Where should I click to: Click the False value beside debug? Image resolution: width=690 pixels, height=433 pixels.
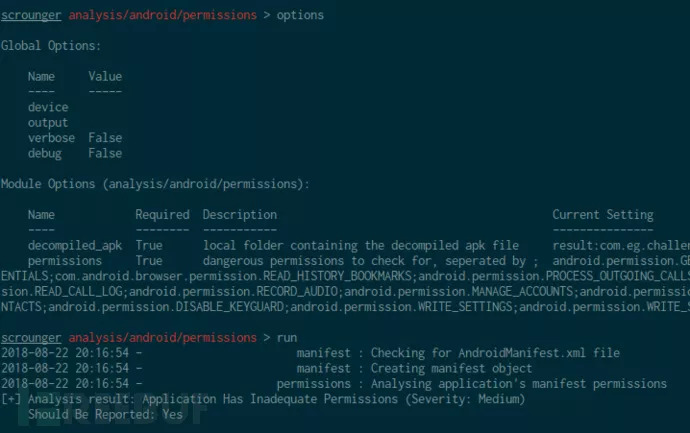point(105,153)
